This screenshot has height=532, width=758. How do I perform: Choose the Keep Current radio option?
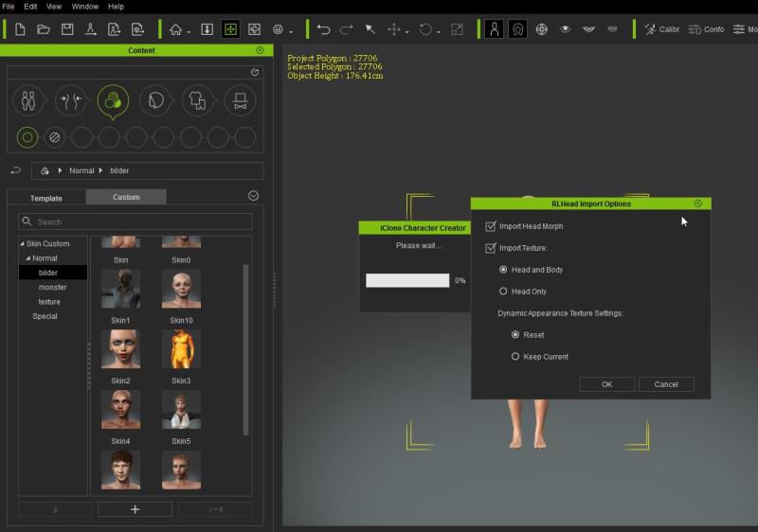(515, 357)
